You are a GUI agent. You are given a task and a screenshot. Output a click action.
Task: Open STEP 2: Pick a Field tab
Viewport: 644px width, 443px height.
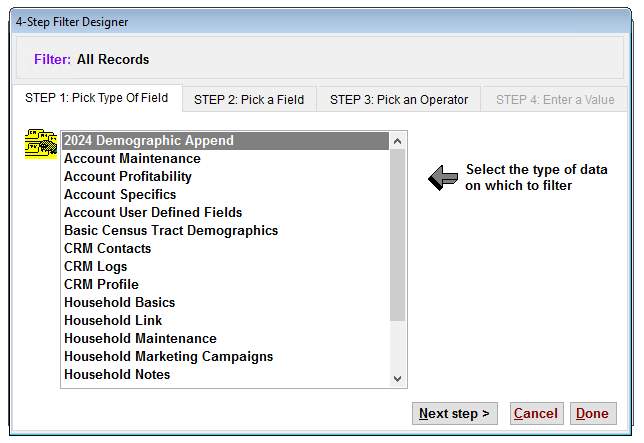(x=249, y=100)
